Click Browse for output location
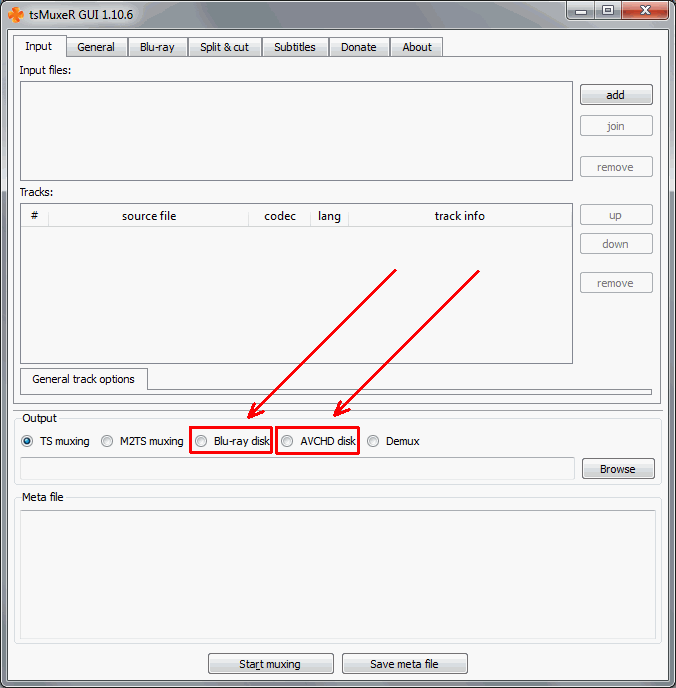676x688 pixels. (x=618, y=469)
